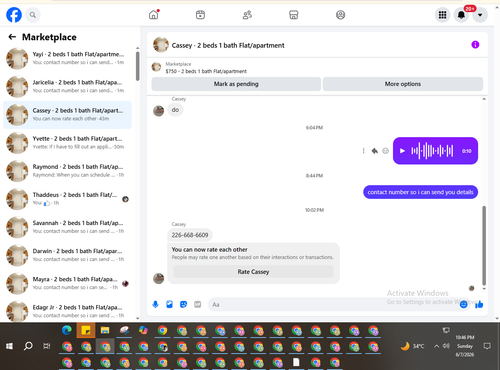
Task: Record a voice clip with microphone
Action: (155, 304)
